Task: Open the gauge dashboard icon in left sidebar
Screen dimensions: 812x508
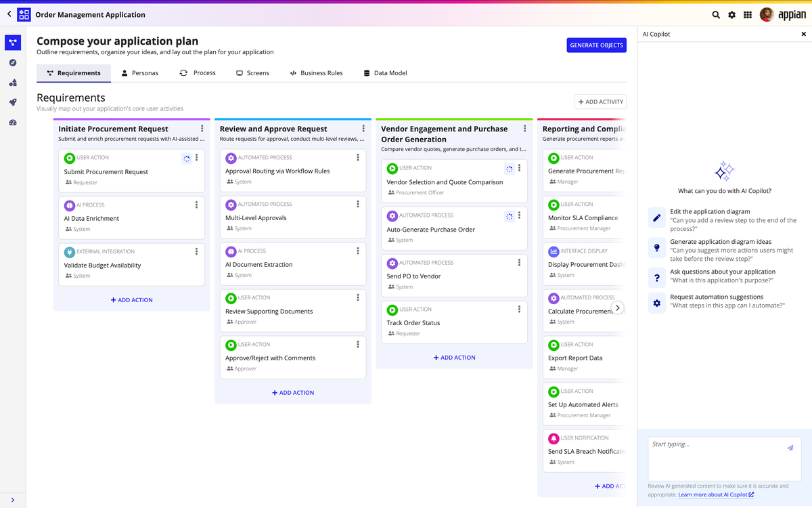Action: point(12,122)
